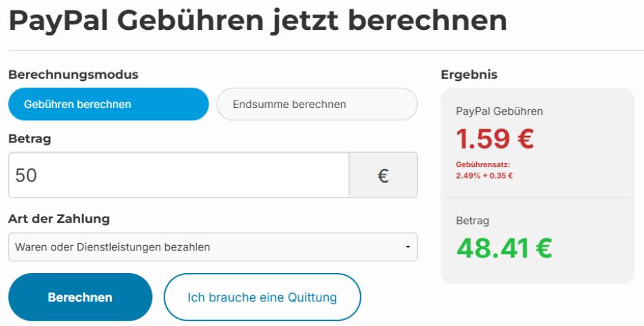Click the euro currency symbol beside the input
644x326 pixels.
[383, 175]
